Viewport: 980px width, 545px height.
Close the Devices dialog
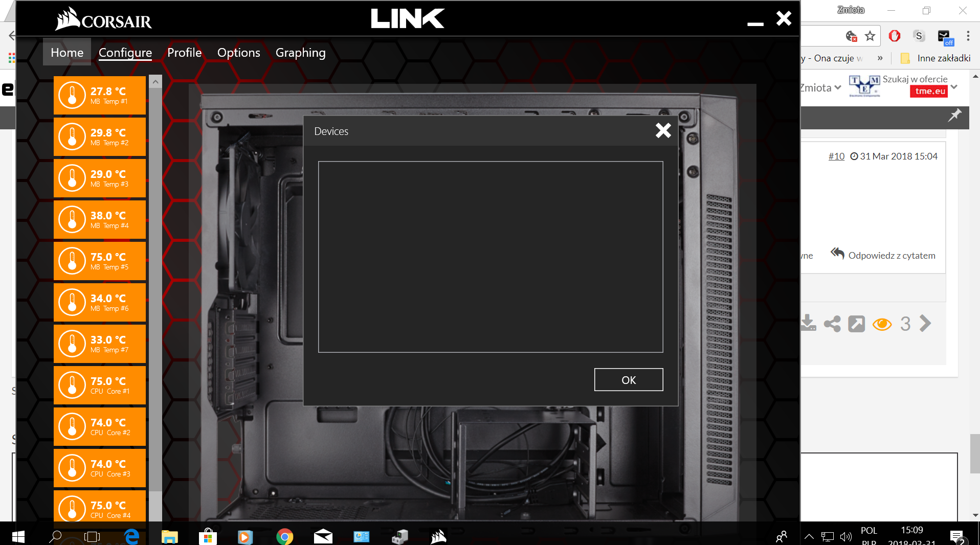click(663, 131)
